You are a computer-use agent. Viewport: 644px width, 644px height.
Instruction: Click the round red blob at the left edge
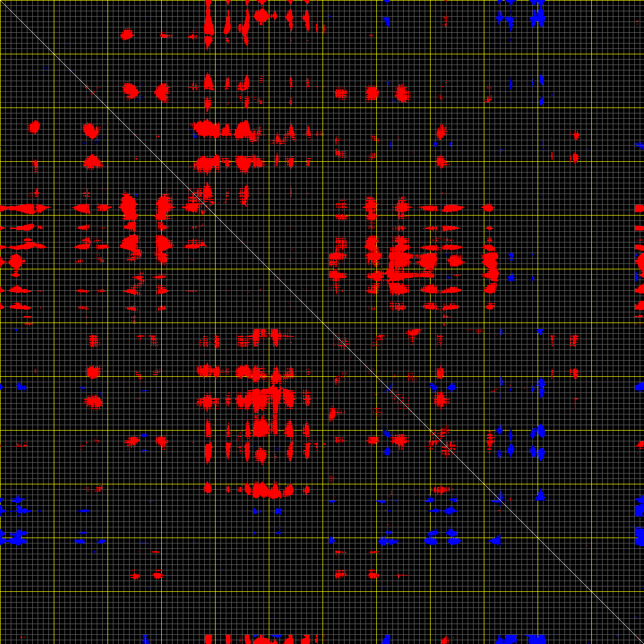(x=15, y=262)
